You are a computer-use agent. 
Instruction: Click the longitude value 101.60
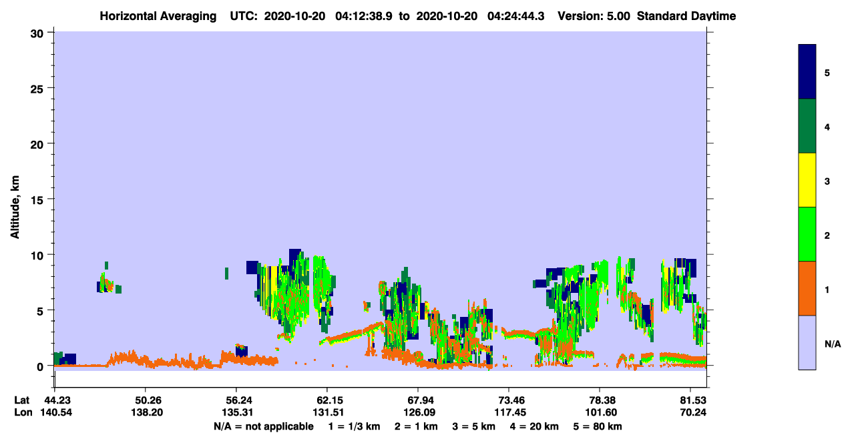click(600, 412)
